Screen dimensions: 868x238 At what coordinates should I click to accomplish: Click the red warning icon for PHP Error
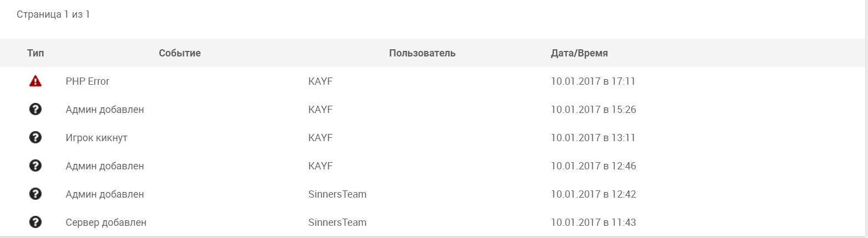point(35,81)
